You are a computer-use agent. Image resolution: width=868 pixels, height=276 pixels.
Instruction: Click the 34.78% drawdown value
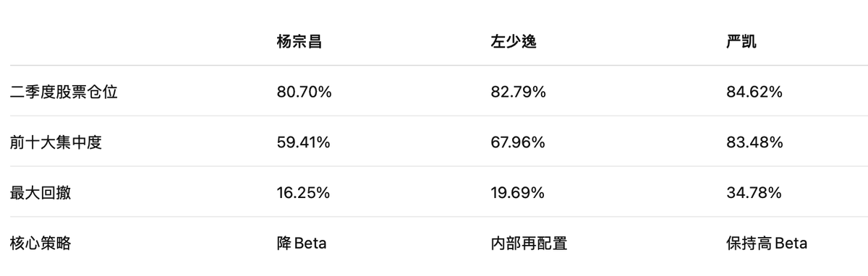(754, 193)
